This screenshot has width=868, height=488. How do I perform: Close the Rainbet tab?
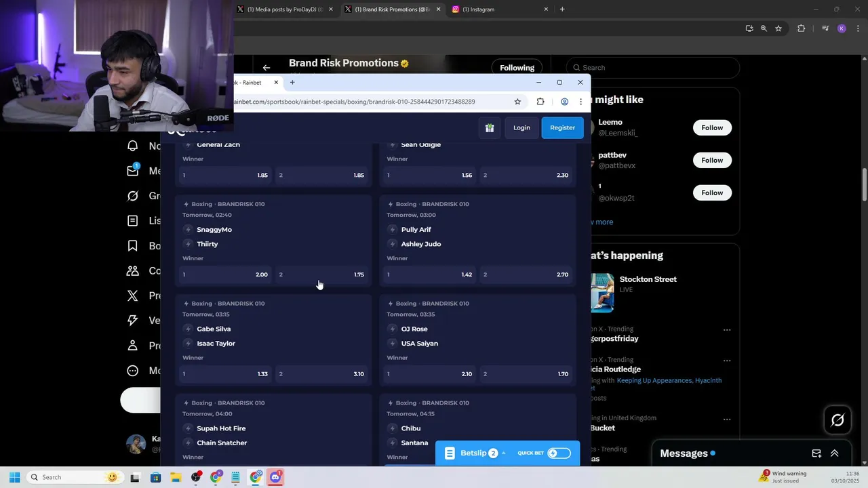pyautogui.click(x=276, y=83)
